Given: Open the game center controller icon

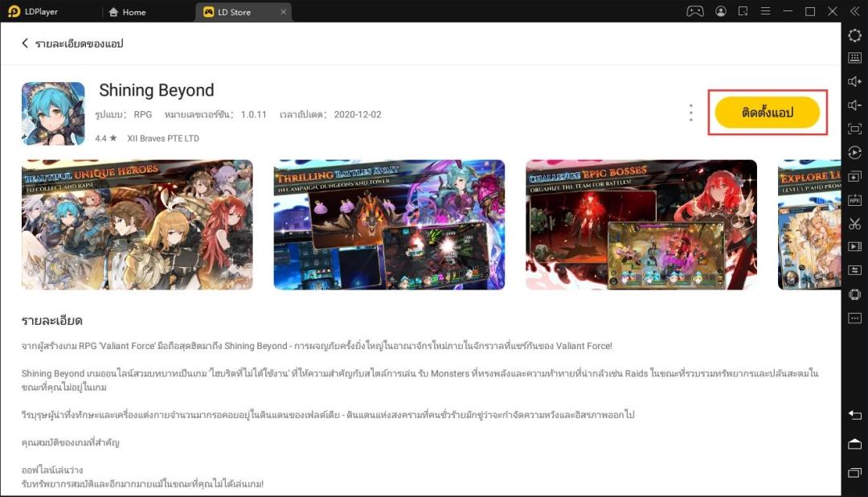Looking at the screenshot, I should point(696,11).
